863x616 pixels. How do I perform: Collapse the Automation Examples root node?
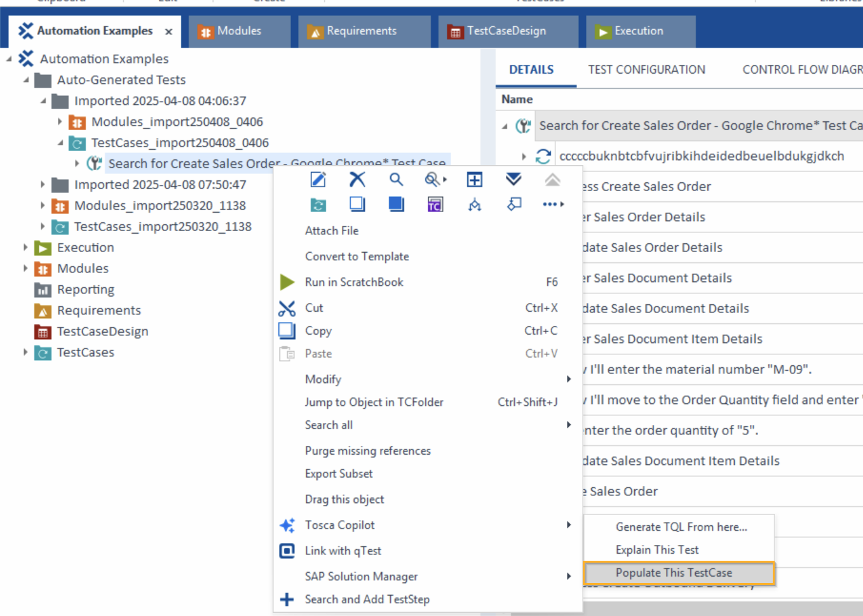(9, 59)
